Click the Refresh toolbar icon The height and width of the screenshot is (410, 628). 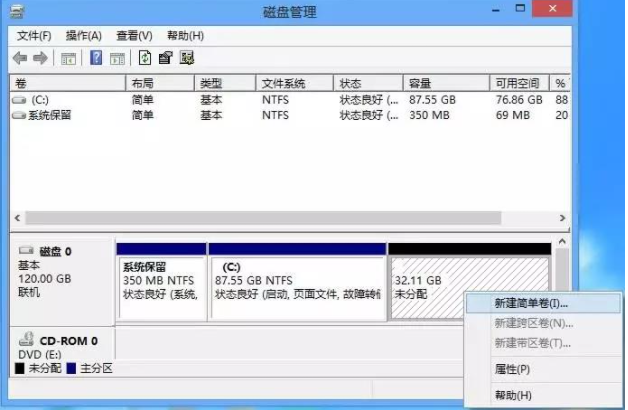145,58
